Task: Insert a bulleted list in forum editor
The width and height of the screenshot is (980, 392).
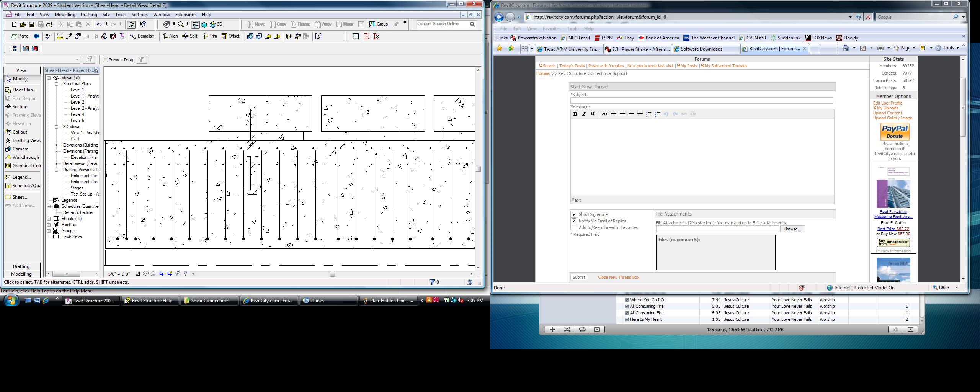Action: coord(648,114)
